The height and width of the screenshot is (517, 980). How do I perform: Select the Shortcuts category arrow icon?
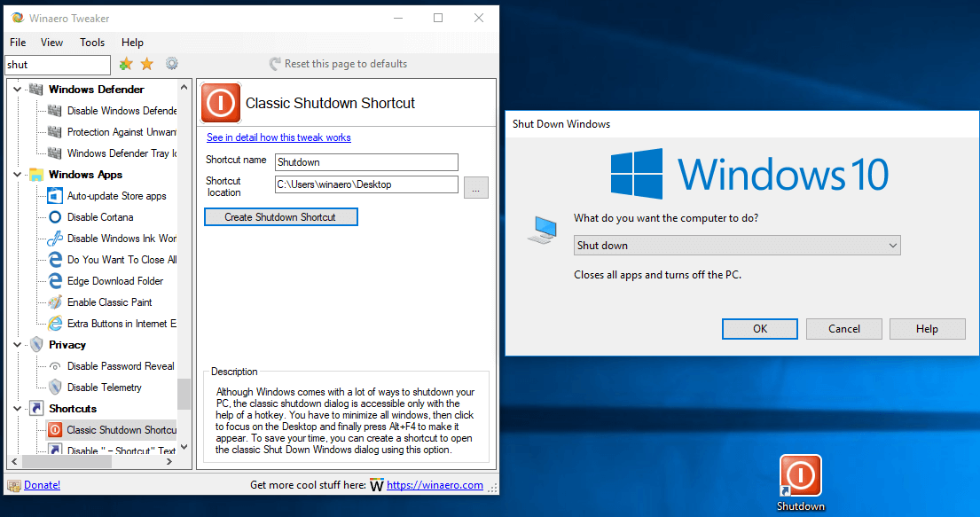tap(36, 408)
